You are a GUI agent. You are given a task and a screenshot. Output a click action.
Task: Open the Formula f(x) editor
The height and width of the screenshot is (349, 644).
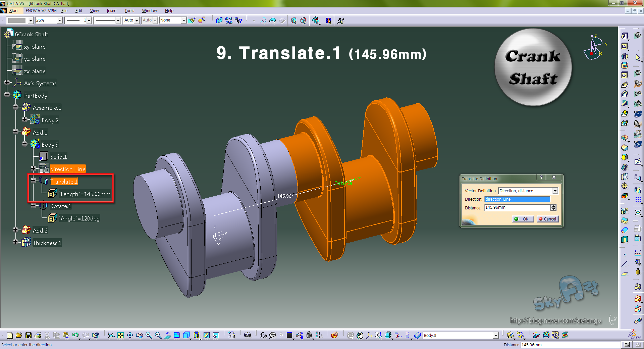point(263,335)
